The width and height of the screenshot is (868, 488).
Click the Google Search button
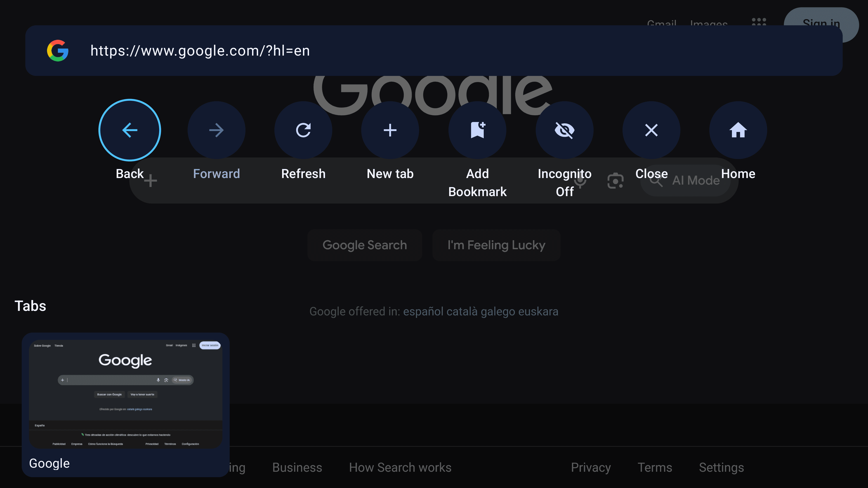click(x=365, y=245)
